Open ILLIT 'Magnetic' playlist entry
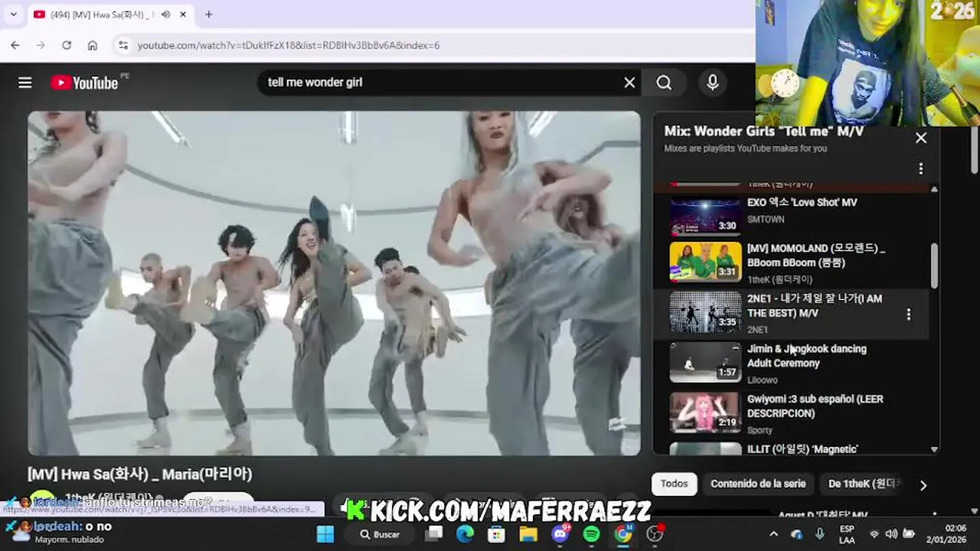 click(x=802, y=449)
